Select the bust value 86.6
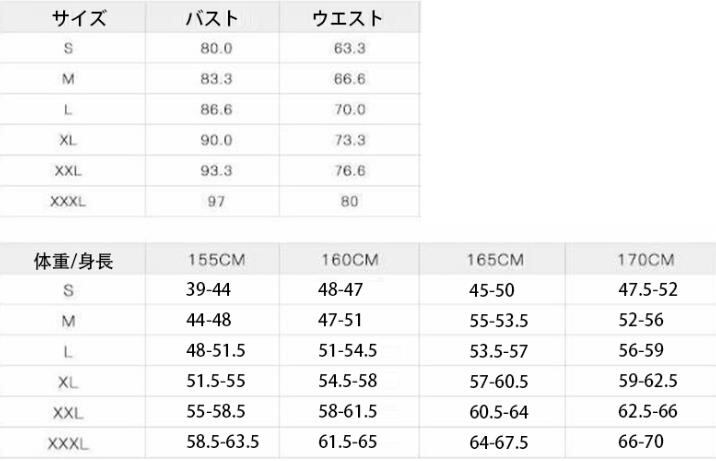Viewport: 716px width, 461px height. (x=216, y=109)
